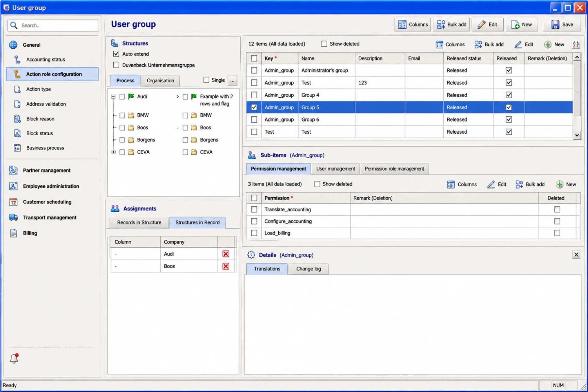Click the Block reason icon
The width and height of the screenshot is (588, 392).
tap(17, 119)
